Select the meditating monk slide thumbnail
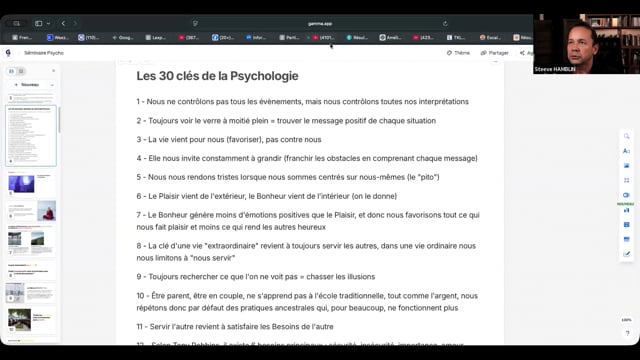Screen dimensions: 640x360 [x=31, y=211]
